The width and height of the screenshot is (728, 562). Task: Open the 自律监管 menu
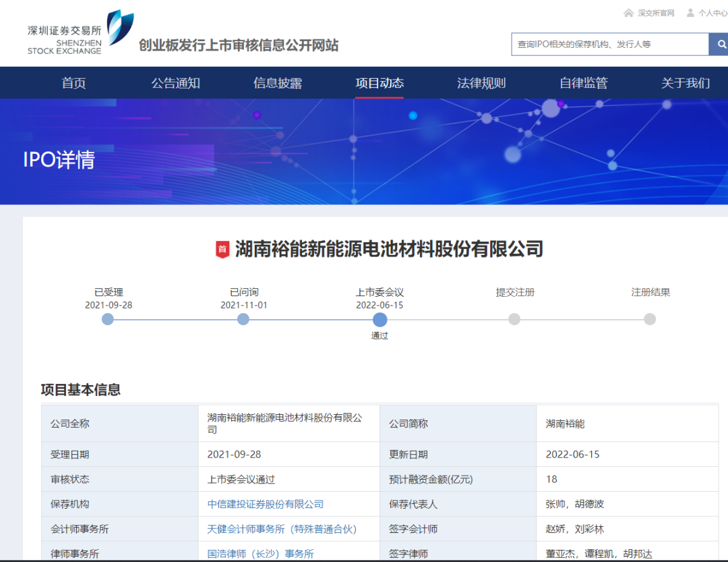pyautogui.click(x=584, y=83)
